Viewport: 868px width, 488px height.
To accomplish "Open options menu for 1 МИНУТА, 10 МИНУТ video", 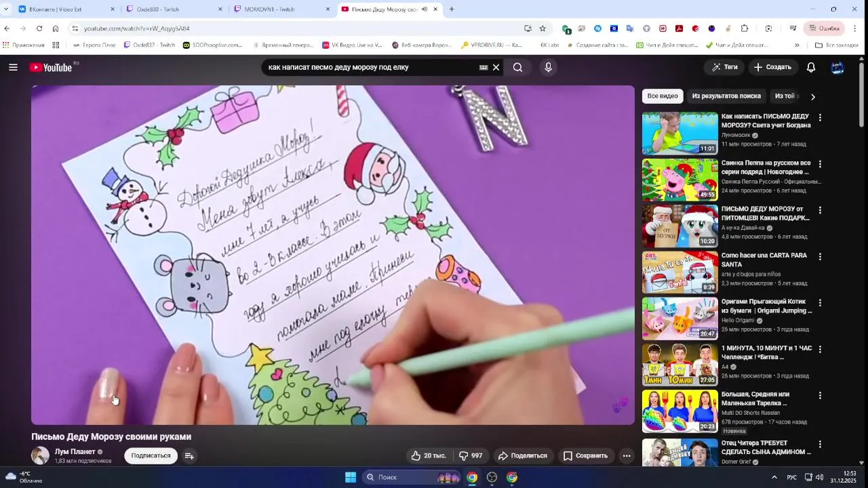I will 820,350.
